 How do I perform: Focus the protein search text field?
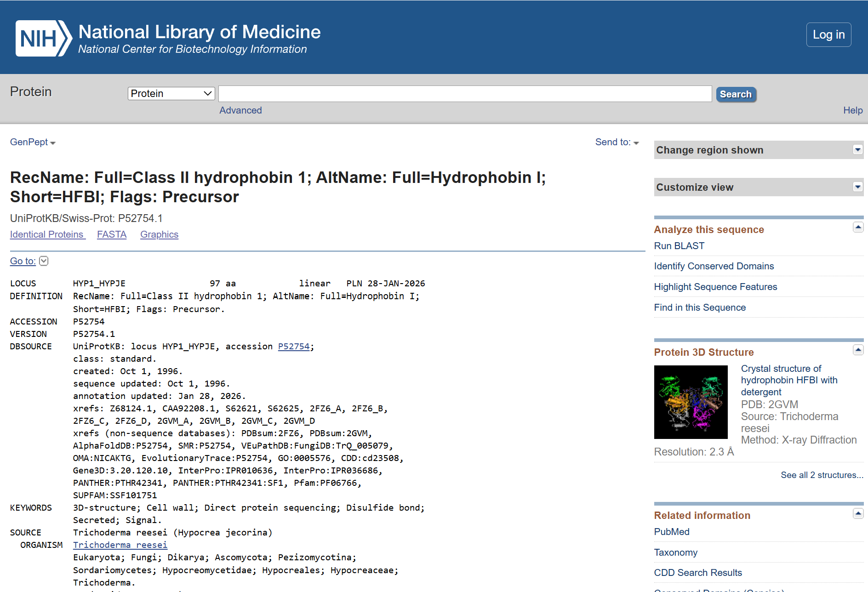(465, 94)
